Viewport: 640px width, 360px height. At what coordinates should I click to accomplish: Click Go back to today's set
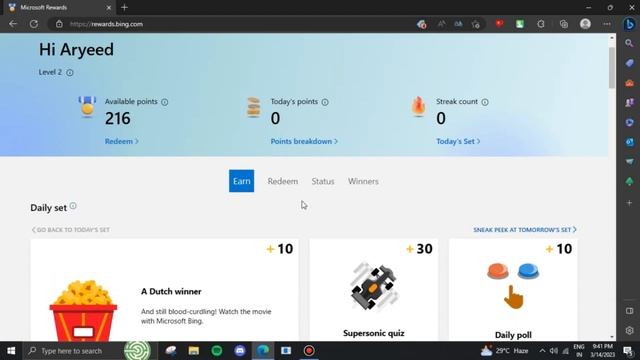click(x=71, y=230)
